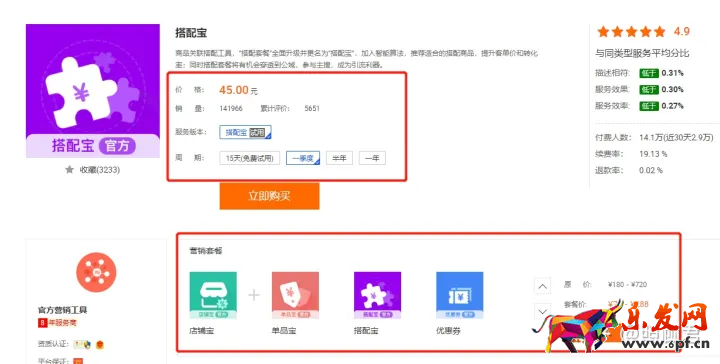Click the 资质认证 badge icon

tap(83, 344)
